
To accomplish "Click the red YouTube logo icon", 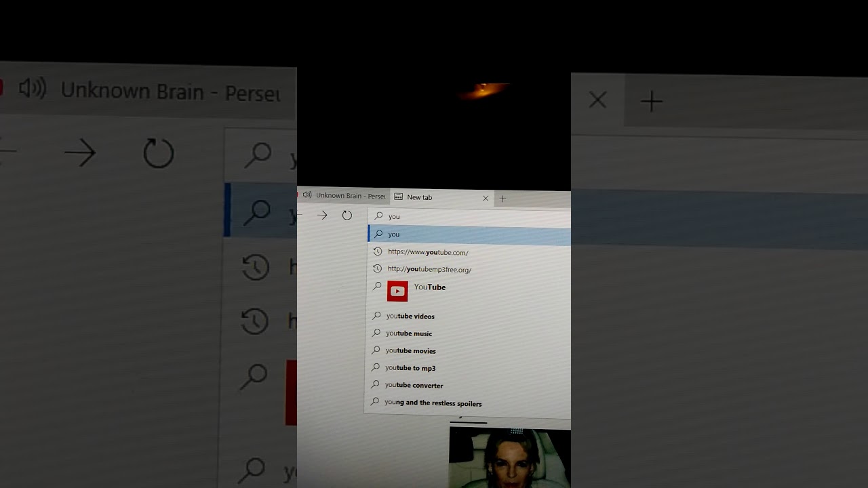I will (x=397, y=291).
